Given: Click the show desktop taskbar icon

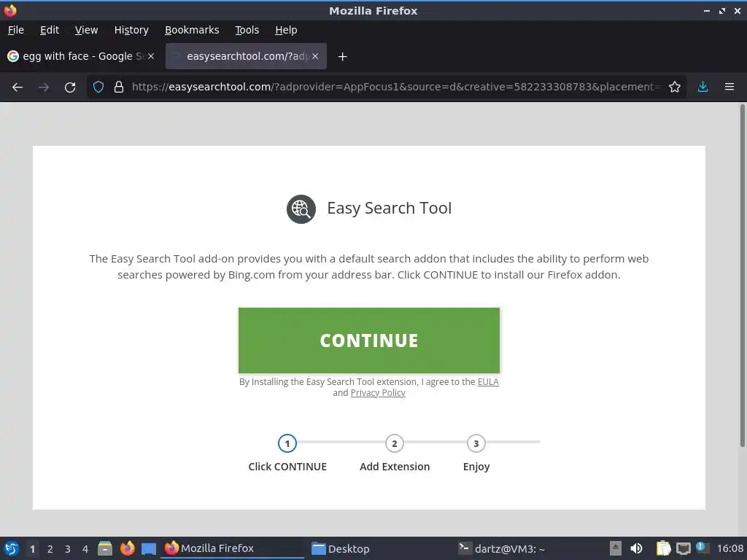Looking at the screenshot, I should pos(149,549).
